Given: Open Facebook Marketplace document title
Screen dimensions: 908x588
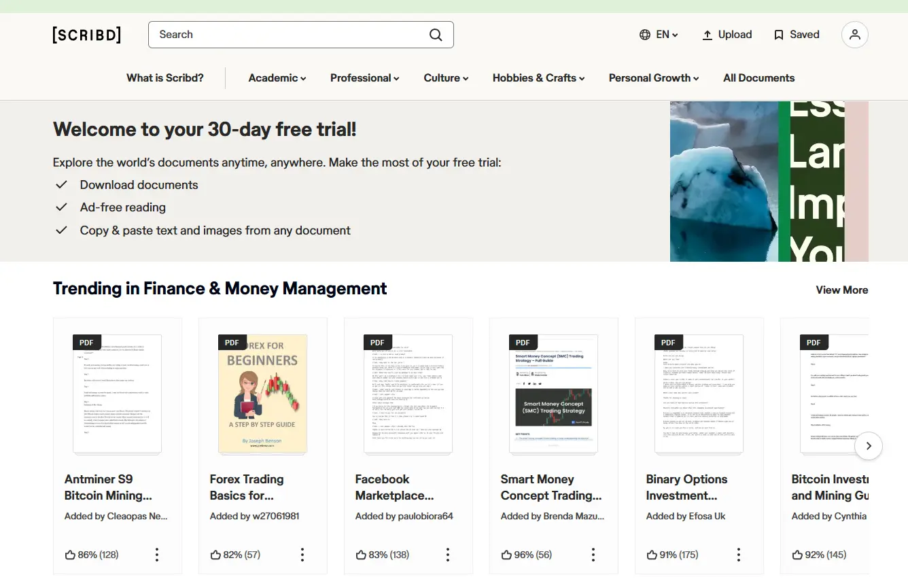Looking at the screenshot, I should pos(394,487).
